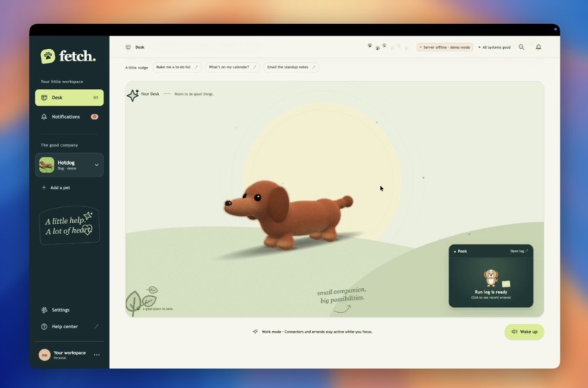Expand the Hotdog pet dropdown chevron
588x388 pixels.
(x=96, y=165)
